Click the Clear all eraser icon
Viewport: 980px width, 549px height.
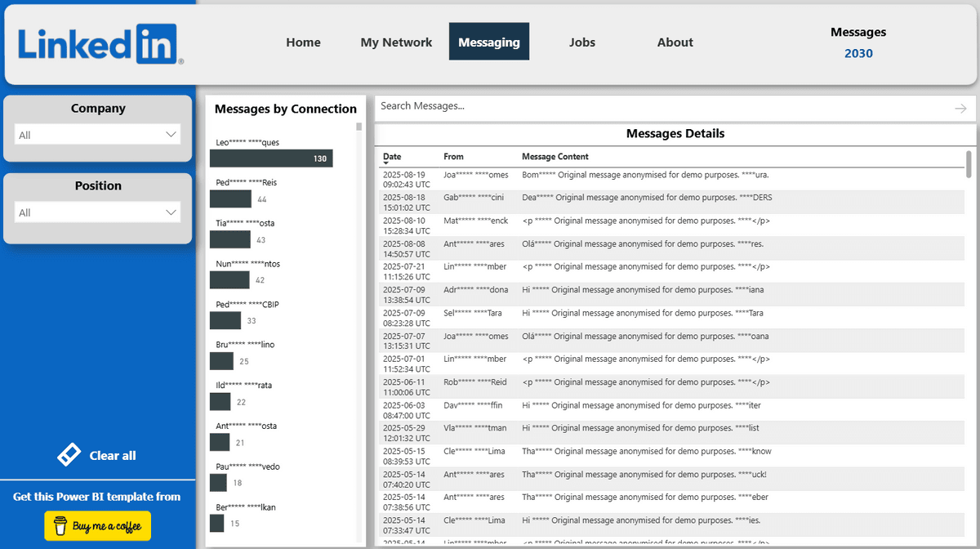click(x=69, y=455)
